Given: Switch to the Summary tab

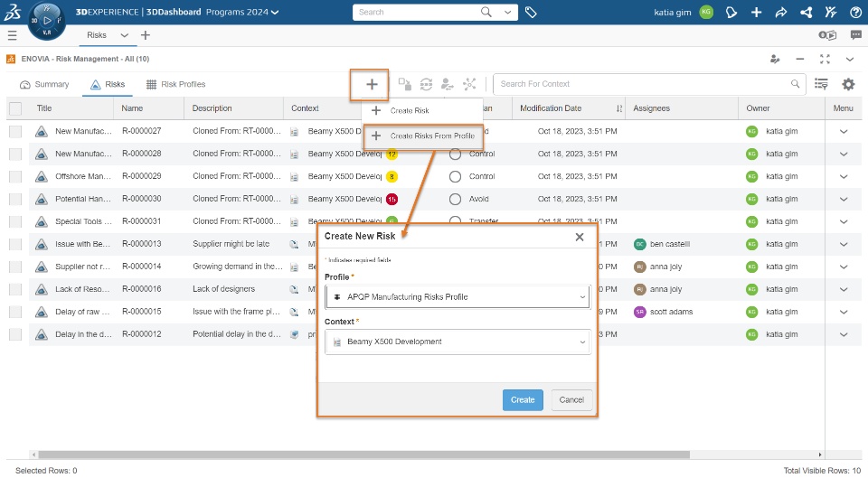Looking at the screenshot, I should [44, 84].
